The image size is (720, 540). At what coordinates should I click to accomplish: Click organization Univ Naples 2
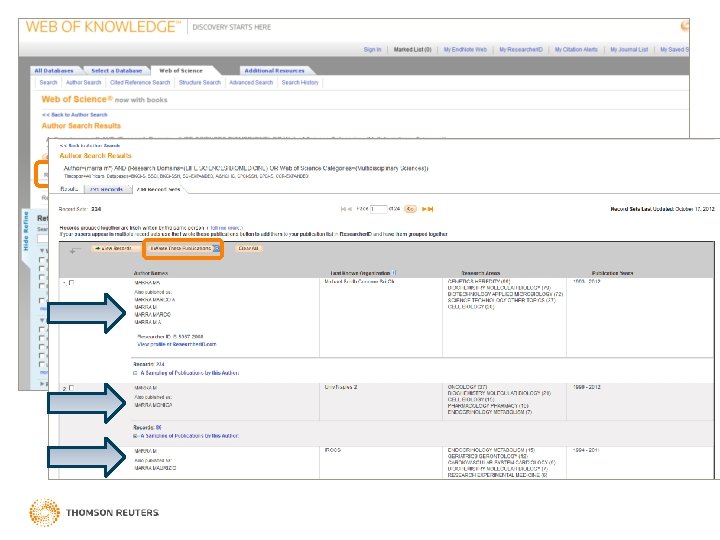pyautogui.click(x=341, y=388)
